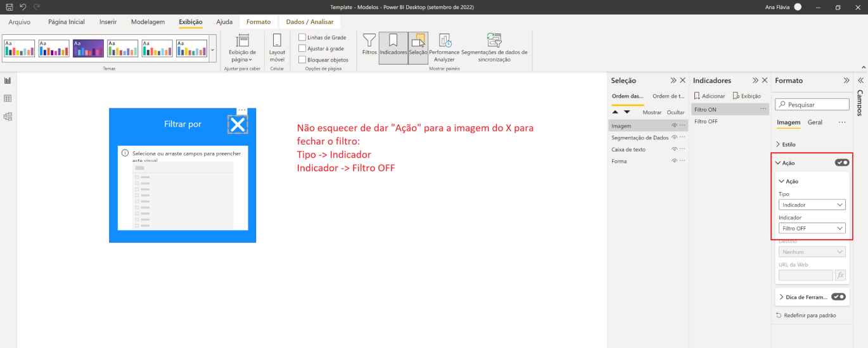Enable the Bloquear objetos checkbox

(x=302, y=60)
